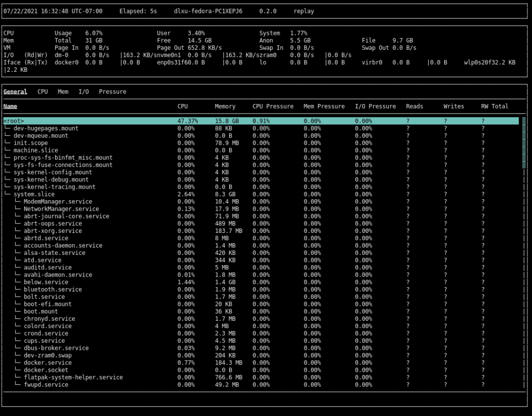
Task: Open the Mem tab
Action: [63, 92]
